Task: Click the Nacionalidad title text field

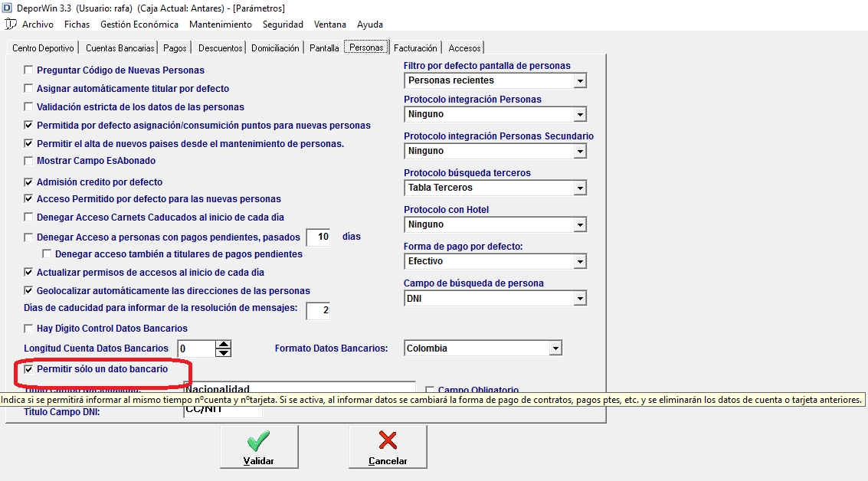Action: click(x=300, y=388)
